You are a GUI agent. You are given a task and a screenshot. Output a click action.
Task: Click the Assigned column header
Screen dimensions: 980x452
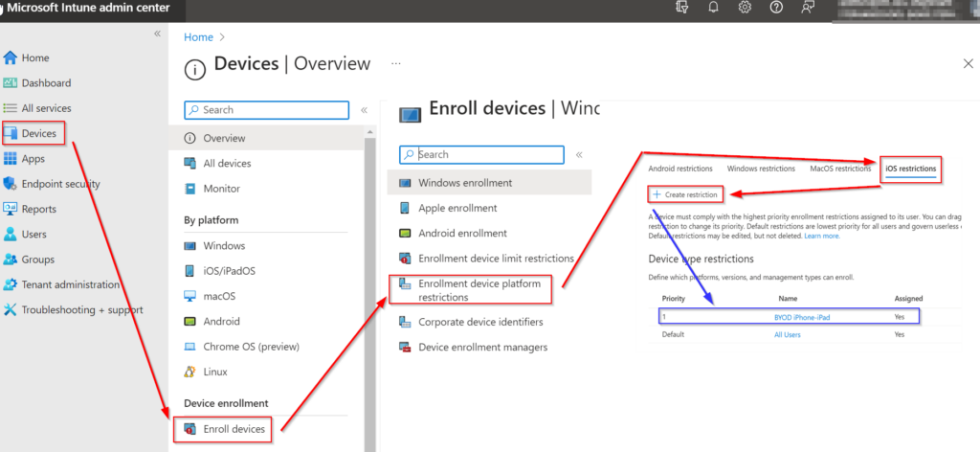point(908,298)
